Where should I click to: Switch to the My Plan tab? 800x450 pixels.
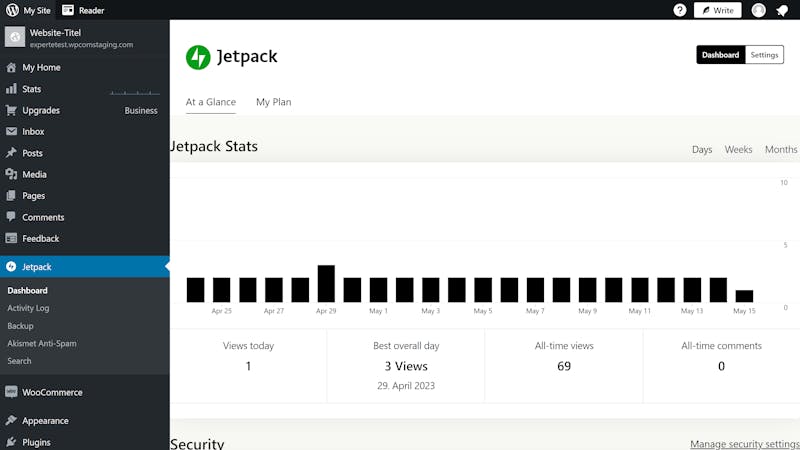click(273, 102)
